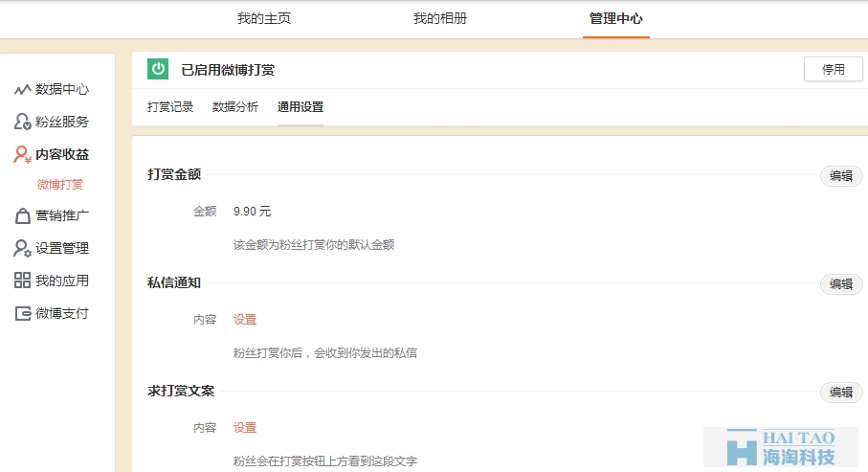
Task: Switch to the 管理中心 tab
Action: [616, 18]
